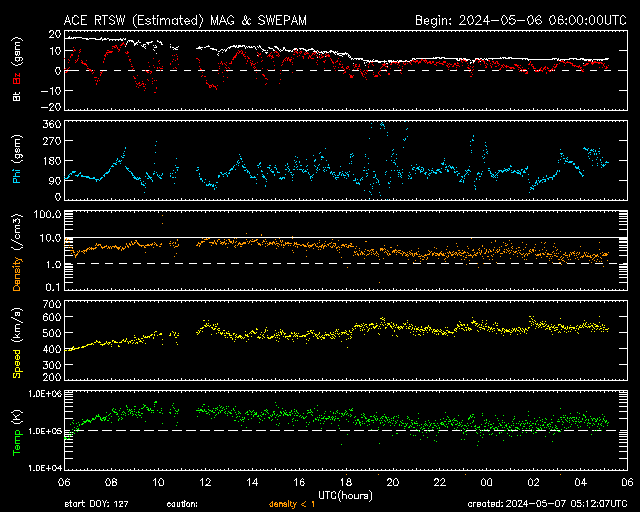Click the ACE RTSW (Estimated) MAG & SWEPAM title
Viewport: 640px width, 512px height.
[x=185, y=20]
